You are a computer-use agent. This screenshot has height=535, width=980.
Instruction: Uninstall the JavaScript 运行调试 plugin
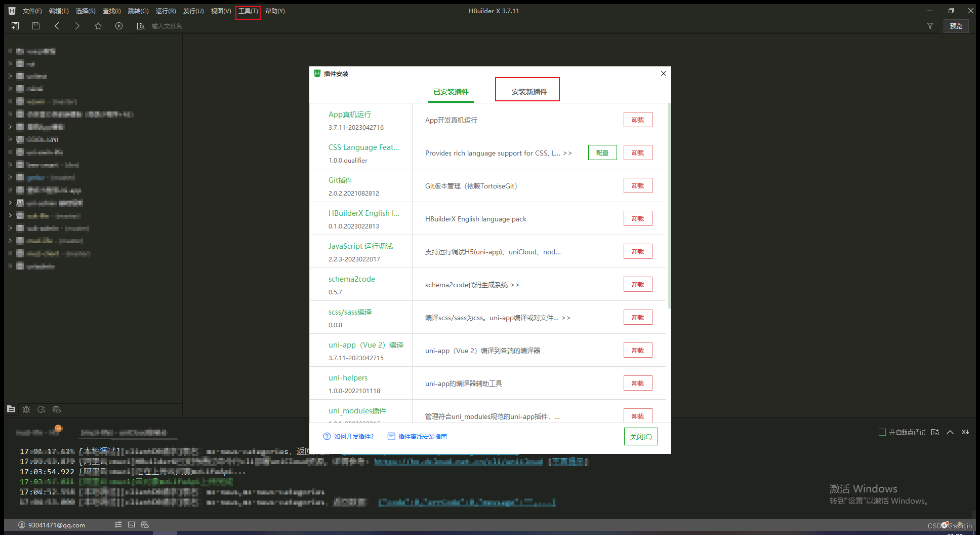[638, 252]
